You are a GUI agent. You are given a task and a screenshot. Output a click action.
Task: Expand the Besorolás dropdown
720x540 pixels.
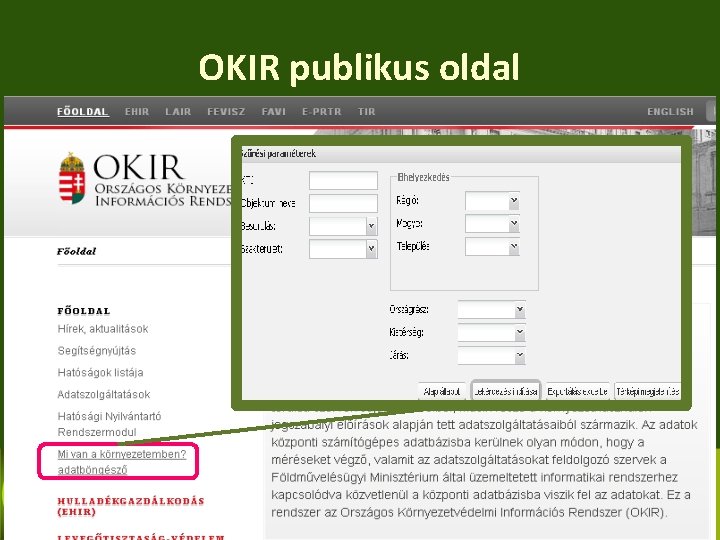(x=371, y=226)
